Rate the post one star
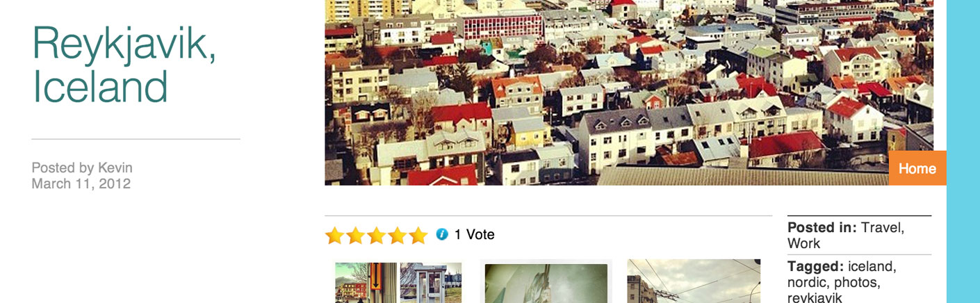 (334, 236)
